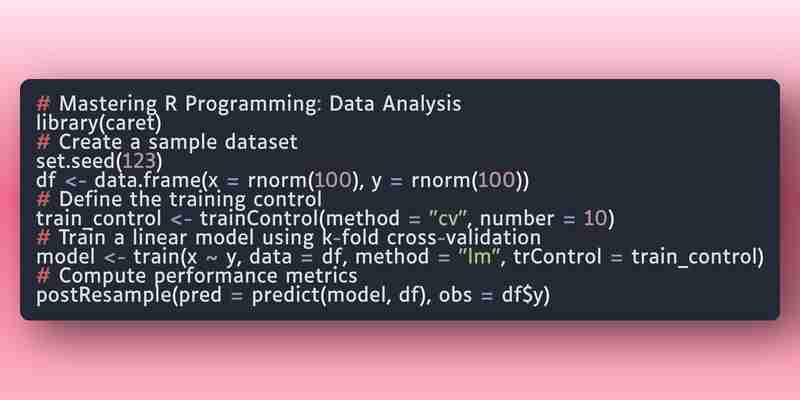Click the trainControl function name

click(x=259, y=219)
